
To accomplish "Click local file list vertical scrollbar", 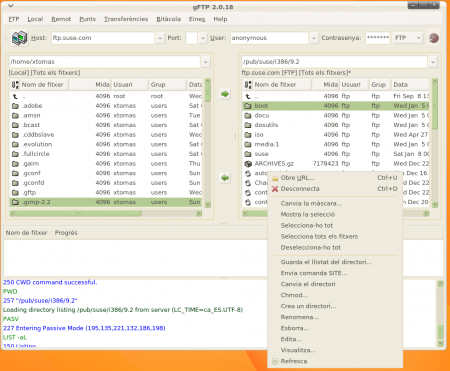I will [x=208, y=143].
